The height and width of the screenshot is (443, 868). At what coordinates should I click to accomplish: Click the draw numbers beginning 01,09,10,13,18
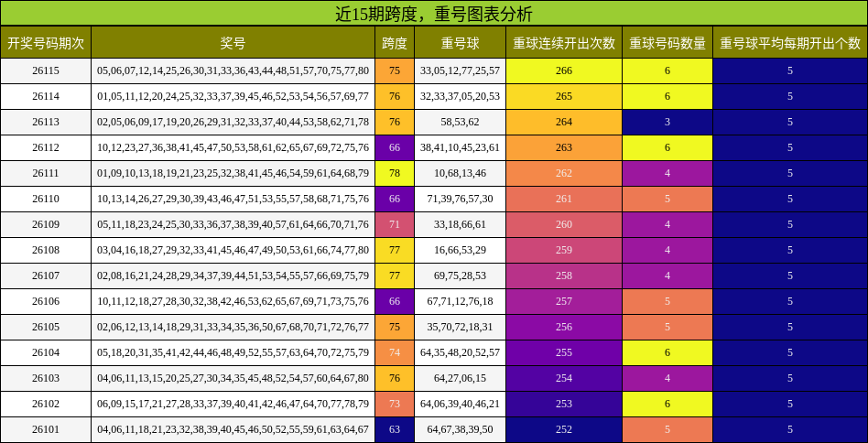point(233,173)
